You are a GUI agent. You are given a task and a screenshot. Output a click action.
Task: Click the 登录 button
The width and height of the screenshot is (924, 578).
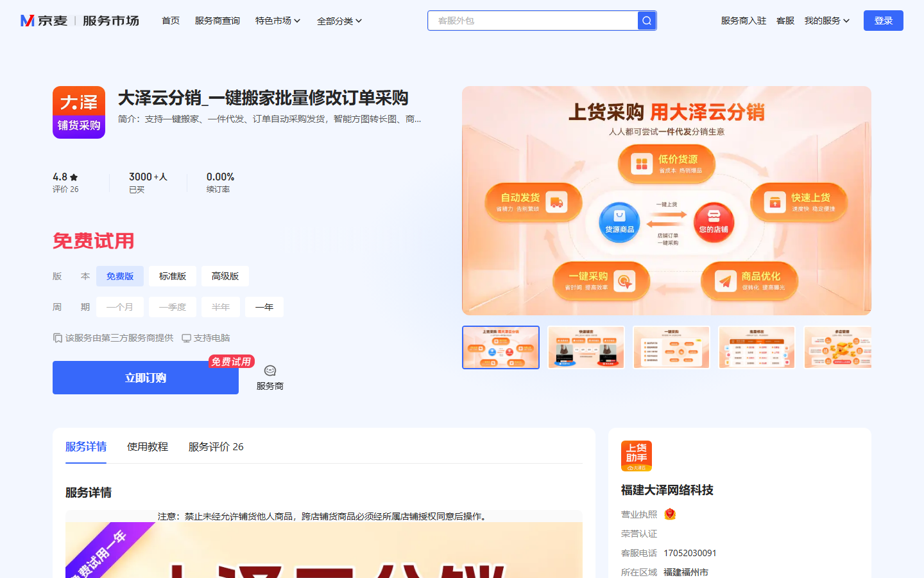coord(884,21)
